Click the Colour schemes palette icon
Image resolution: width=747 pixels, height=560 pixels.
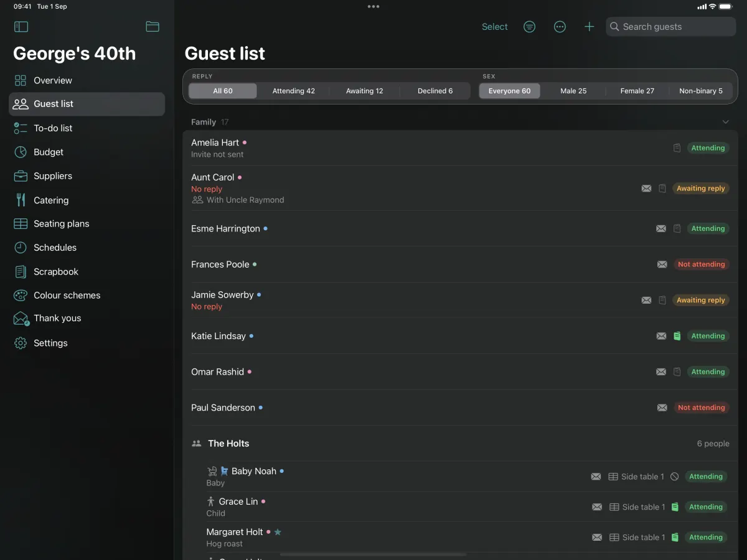21,296
